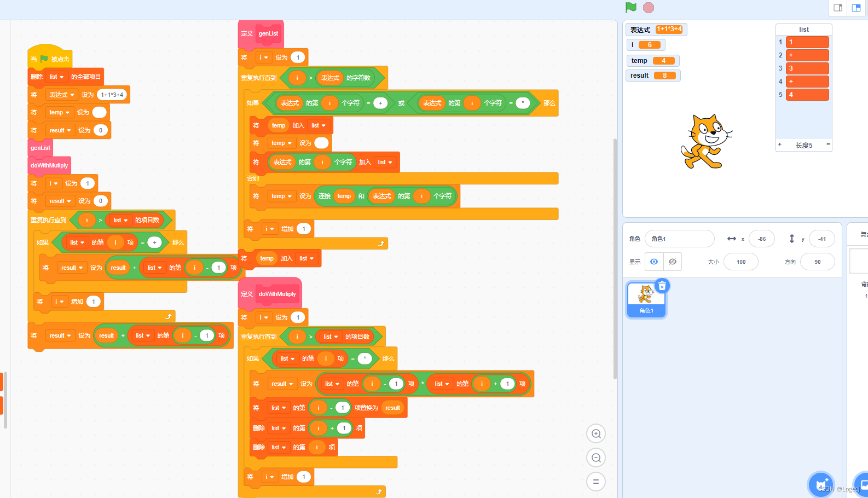
Task: Click the x coordinate field showing -86
Action: tap(762, 239)
